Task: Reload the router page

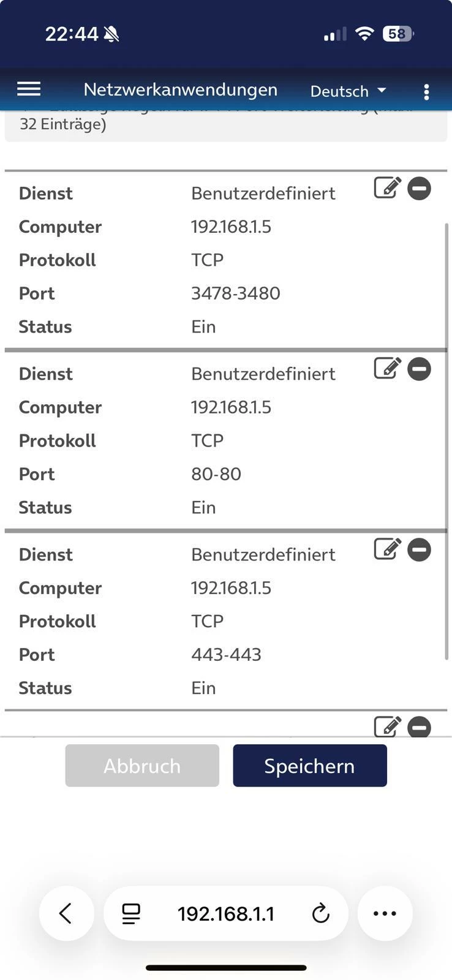Action: click(x=320, y=914)
